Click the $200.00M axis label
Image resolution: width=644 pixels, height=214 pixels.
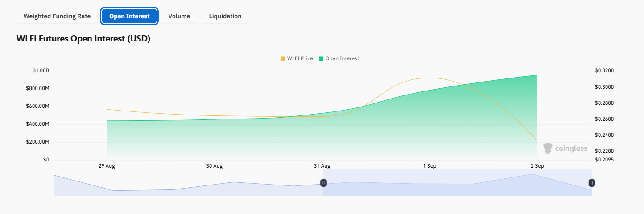tap(38, 142)
